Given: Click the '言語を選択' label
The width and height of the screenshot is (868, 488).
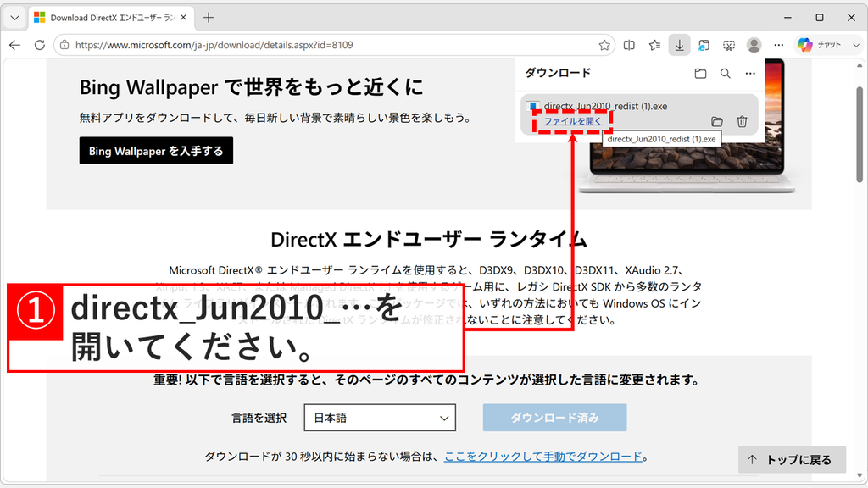Looking at the screenshot, I should point(259,418).
